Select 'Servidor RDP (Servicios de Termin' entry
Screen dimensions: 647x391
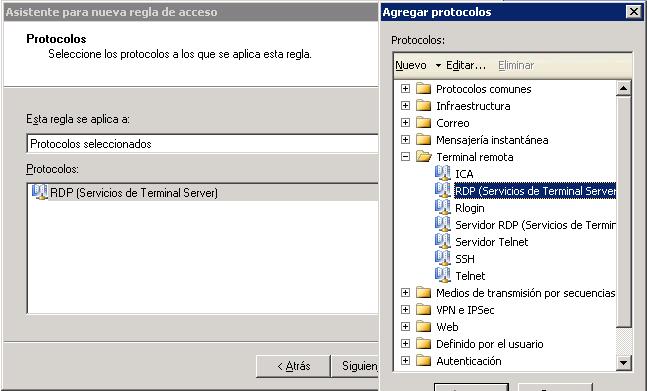pos(535,225)
